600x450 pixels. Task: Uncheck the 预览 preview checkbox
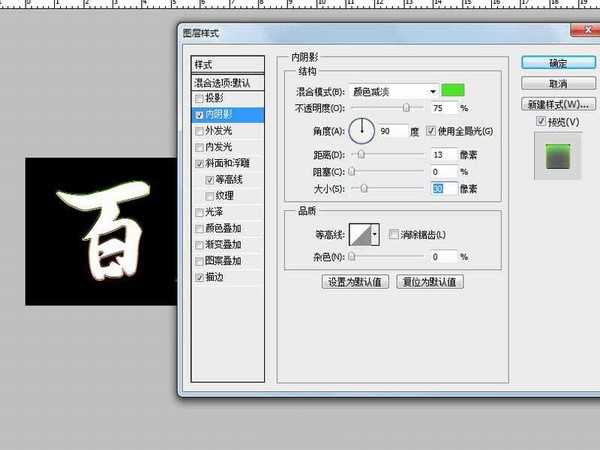click(541, 122)
